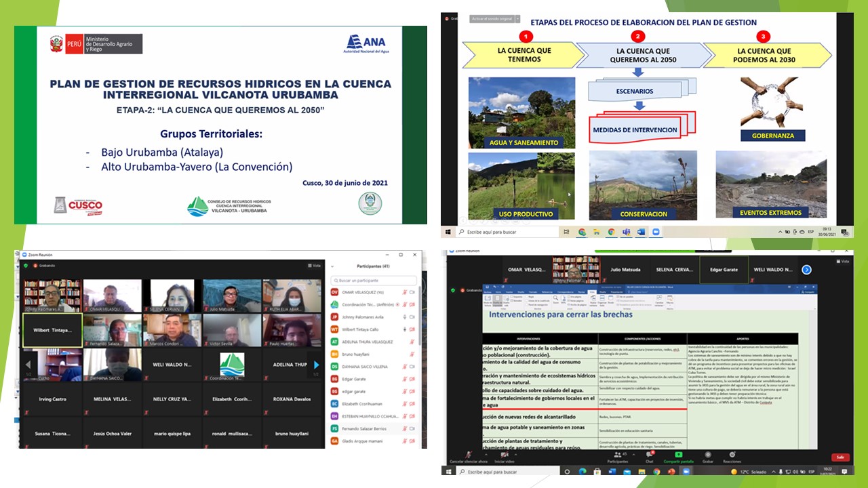The width and height of the screenshot is (868, 488).
Task: Click the Grabar record icon
Action: click(708, 455)
